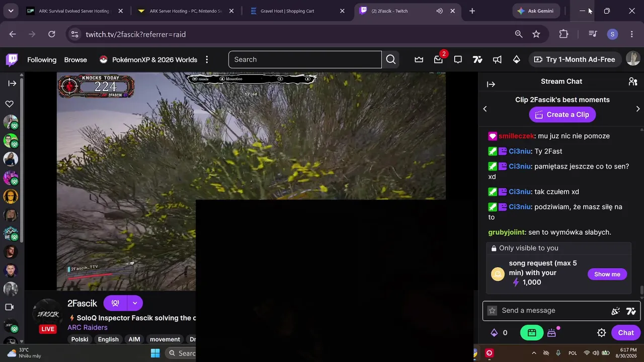Screen dimensions: 644x362
Task: Click the movement stream tag
Action: 165,339
